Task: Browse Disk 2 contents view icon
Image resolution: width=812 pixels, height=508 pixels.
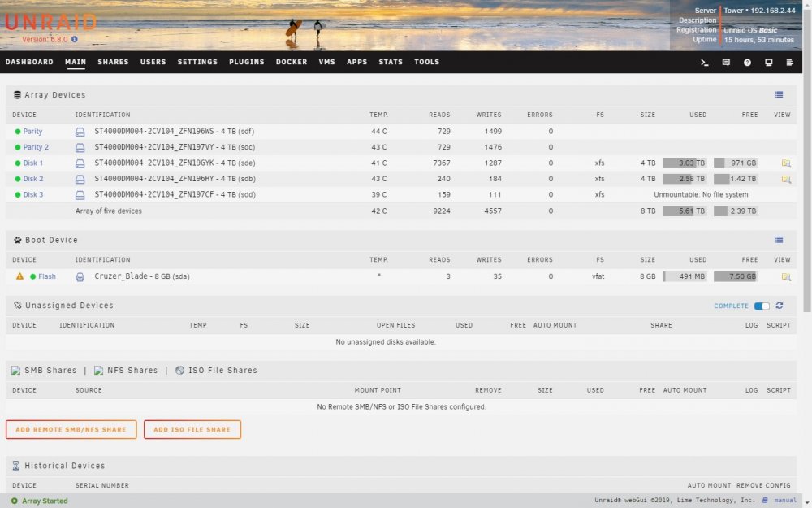Action: (786, 180)
